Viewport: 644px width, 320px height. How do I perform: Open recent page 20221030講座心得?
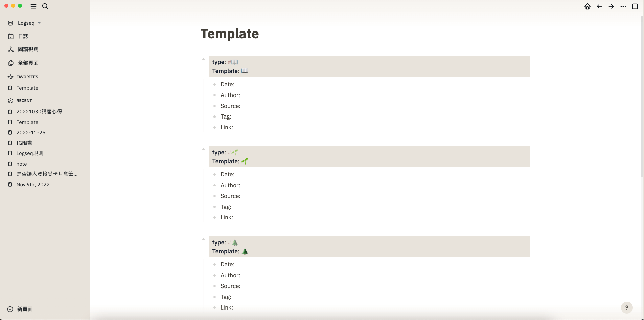[x=39, y=112]
